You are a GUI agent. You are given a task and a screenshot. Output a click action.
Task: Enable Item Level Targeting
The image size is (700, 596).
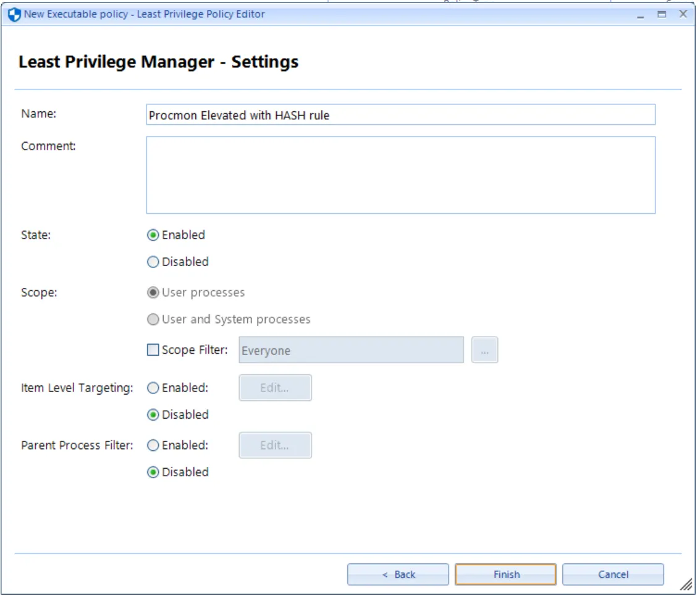tap(153, 388)
